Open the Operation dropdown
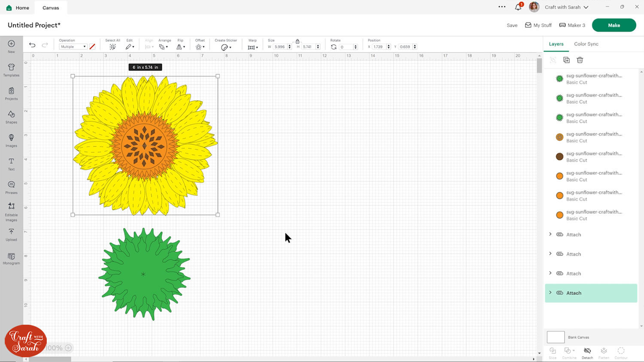644x362 pixels. pyautogui.click(x=73, y=47)
